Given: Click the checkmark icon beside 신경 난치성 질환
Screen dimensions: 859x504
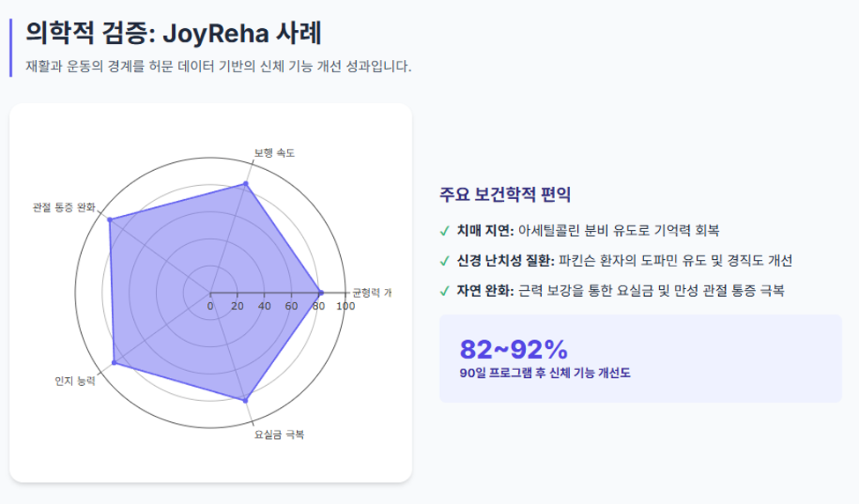Looking at the screenshot, I should point(444,262).
